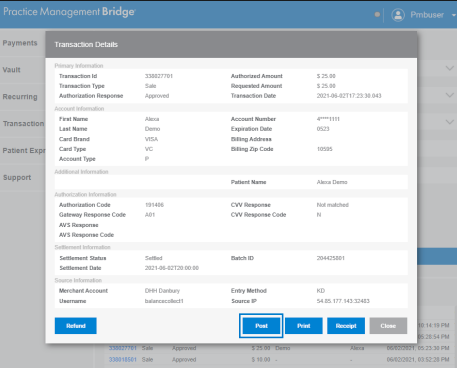This screenshot has width=457, height=368.
Task: Click the Practice Management Bridge logo
Action: [x=69, y=12]
